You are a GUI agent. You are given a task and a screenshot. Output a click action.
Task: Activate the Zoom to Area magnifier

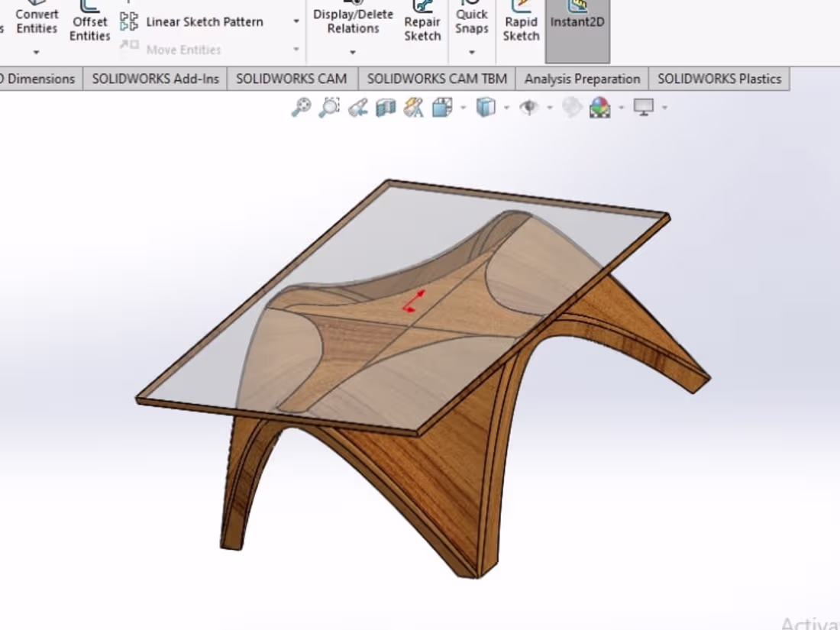(329, 108)
